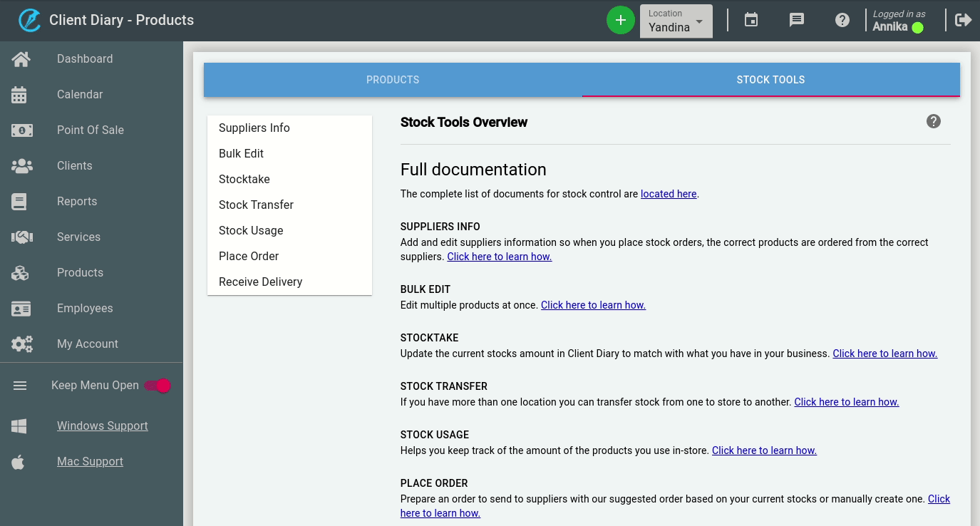The height and width of the screenshot is (526, 980).
Task: Open the messages chat icon
Action: coord(797,20)
